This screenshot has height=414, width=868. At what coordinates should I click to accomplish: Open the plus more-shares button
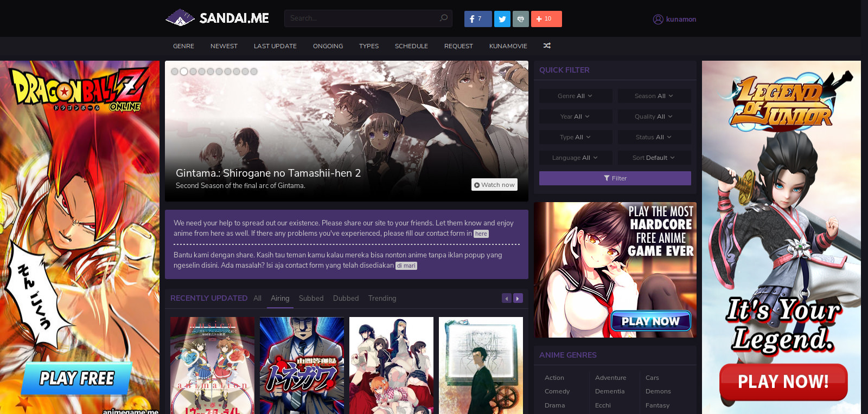pos(546,19)
